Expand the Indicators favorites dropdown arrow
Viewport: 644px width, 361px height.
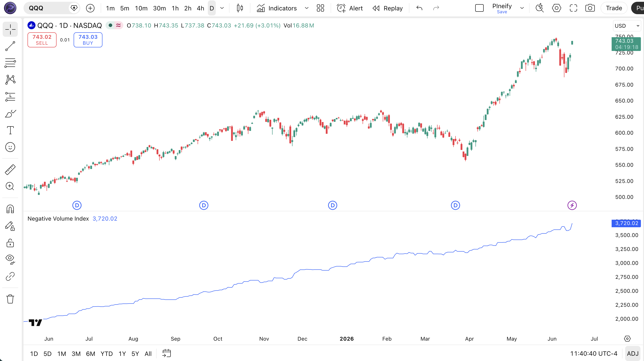(x=306, y=8)
